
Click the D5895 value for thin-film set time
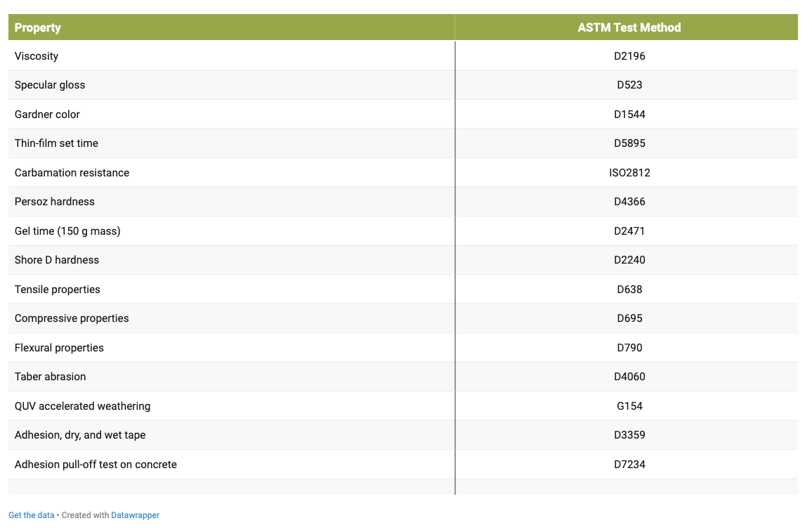pyautogui.click(x=629, y=143)
